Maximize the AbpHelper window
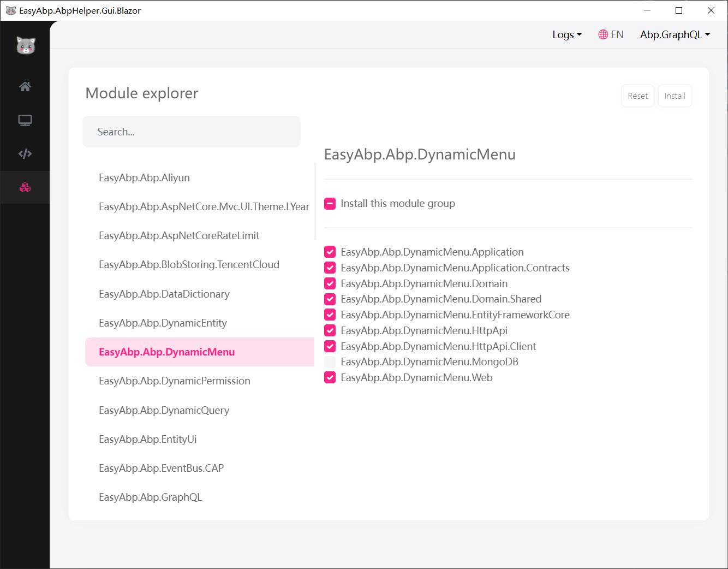 pos(679,10)
